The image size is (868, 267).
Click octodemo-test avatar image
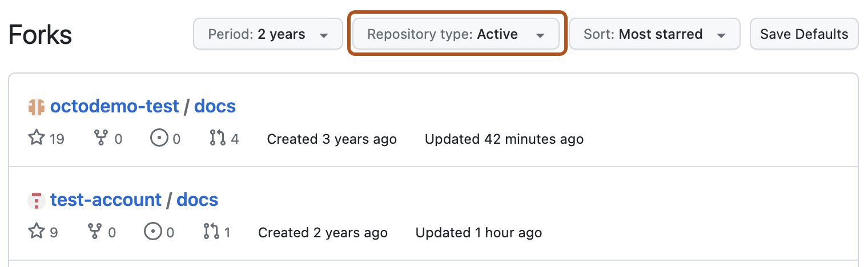[36, 107]
